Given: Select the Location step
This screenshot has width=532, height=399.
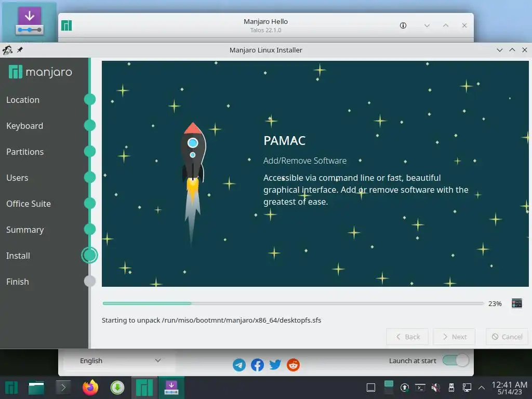Looking at the screenshot, I should tap(23, 100).
